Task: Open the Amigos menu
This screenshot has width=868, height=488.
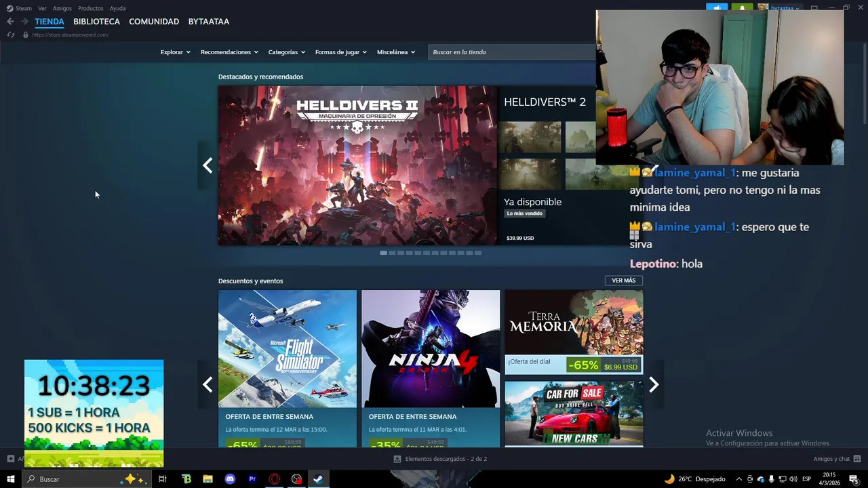Action: pos(62,8)
